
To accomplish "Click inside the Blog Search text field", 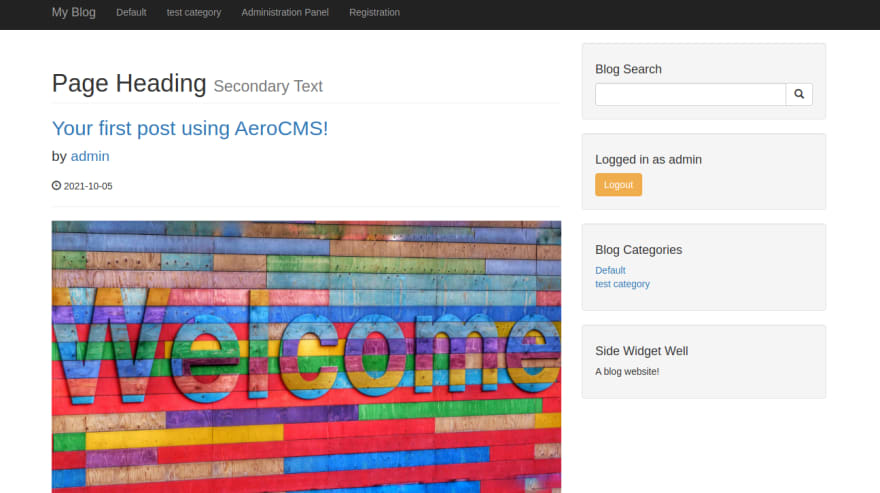I will coord(690,94).
